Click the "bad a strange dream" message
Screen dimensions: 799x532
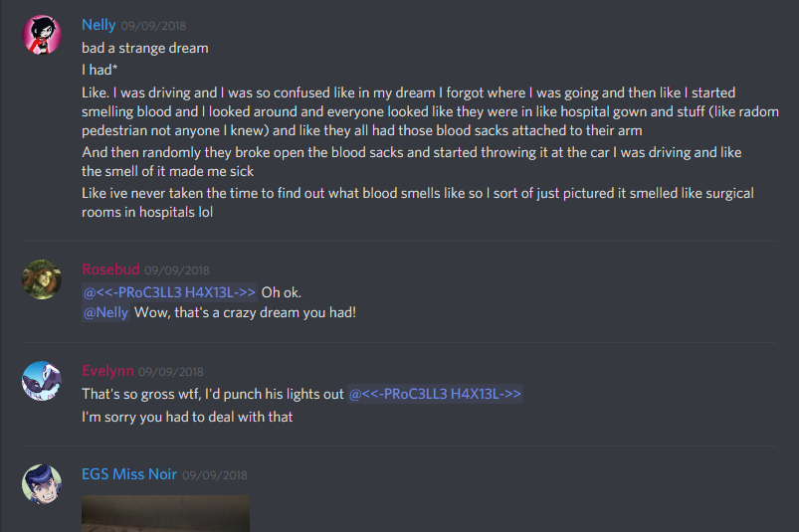pos(145,48)
